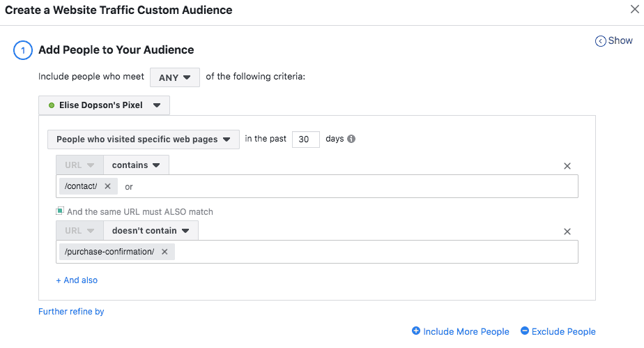Click the 'Further refine by' link
644x348 pixels.
coord(71,312)
